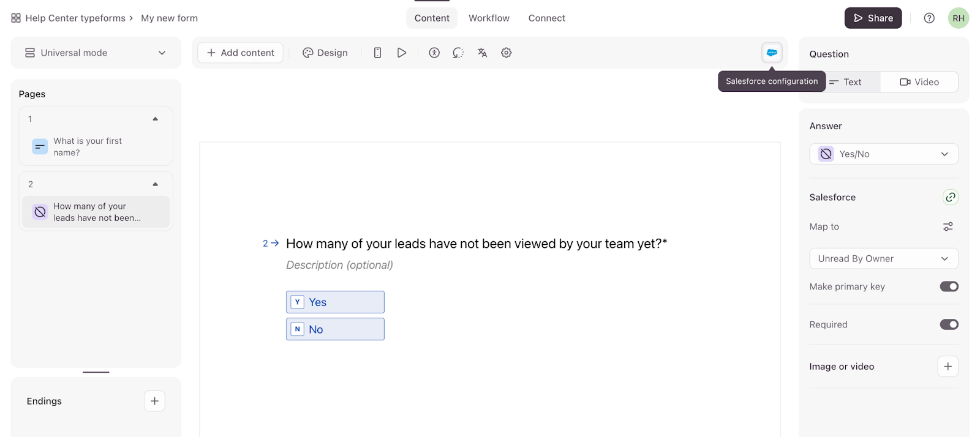Open the Universal mode dropdown
980x437 pixels.
(96, 53)
